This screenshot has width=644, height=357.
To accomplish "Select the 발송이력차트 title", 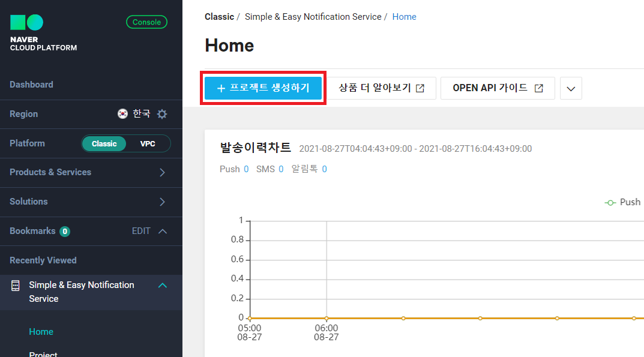I will [256, 148].
